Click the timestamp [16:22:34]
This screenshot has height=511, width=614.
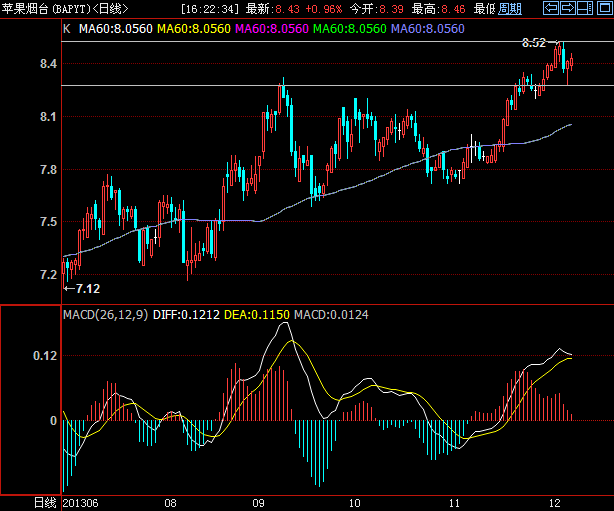click(210, 9)
